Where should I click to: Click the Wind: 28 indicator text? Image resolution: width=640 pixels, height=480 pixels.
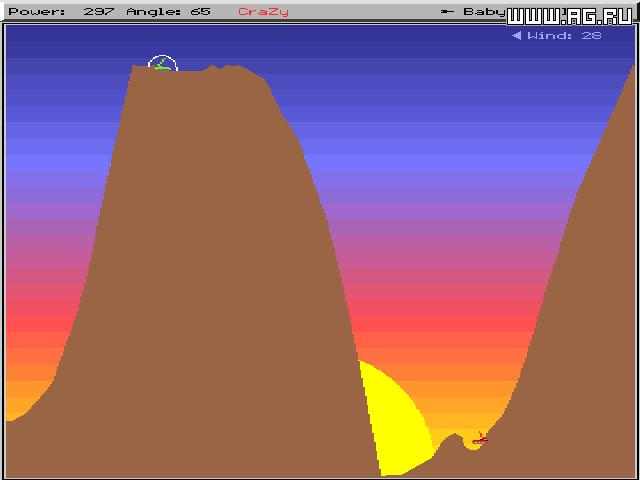[x=564, y=36]
